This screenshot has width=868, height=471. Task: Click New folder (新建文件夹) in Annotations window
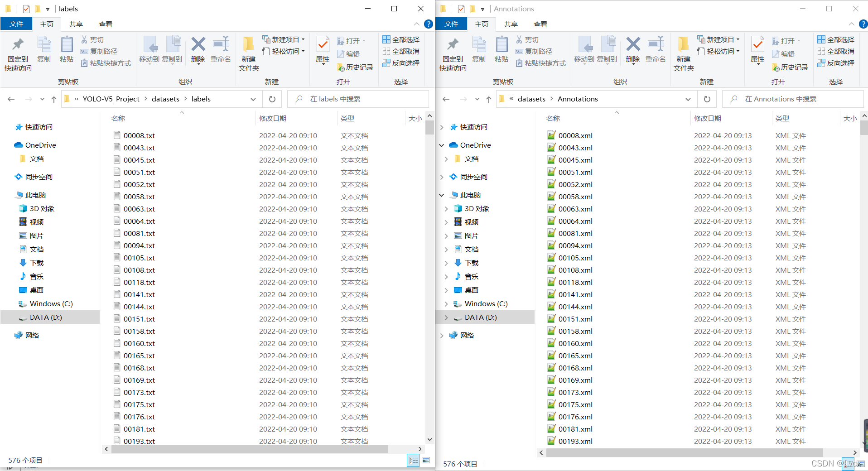tap(684, 54)
